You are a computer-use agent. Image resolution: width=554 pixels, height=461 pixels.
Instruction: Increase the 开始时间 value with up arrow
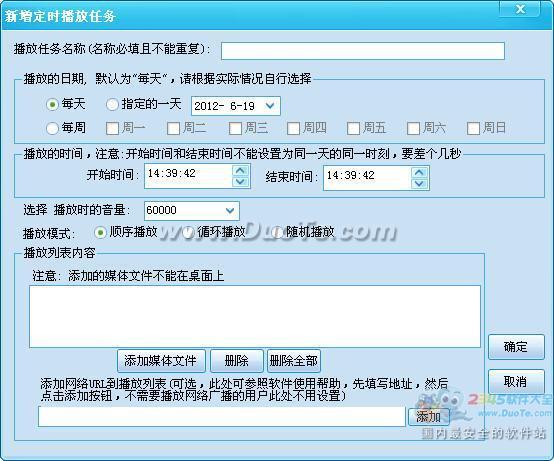[240, 171]
